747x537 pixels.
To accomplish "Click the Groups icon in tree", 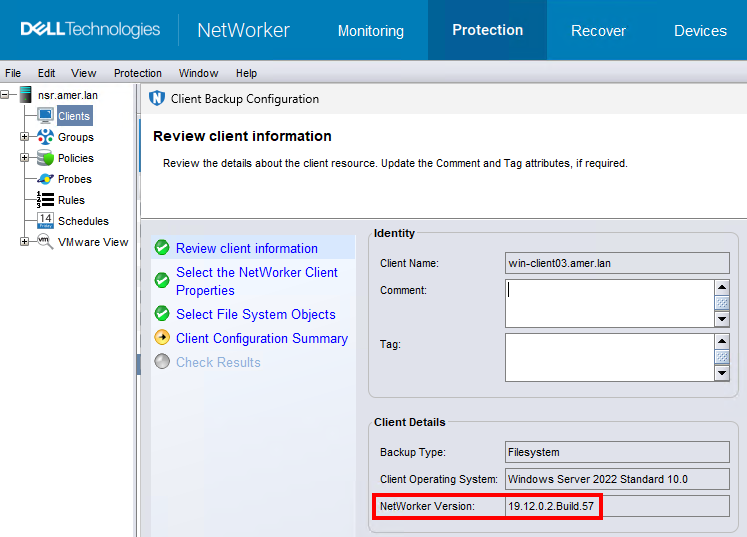I will point(46,137).
